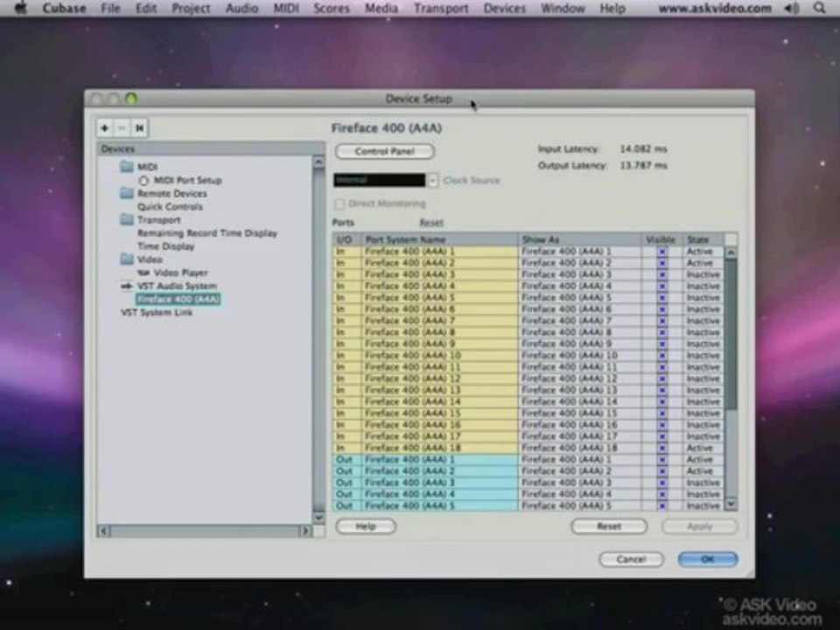
Task: Click the Show As column header
Action: coord(580,240)
